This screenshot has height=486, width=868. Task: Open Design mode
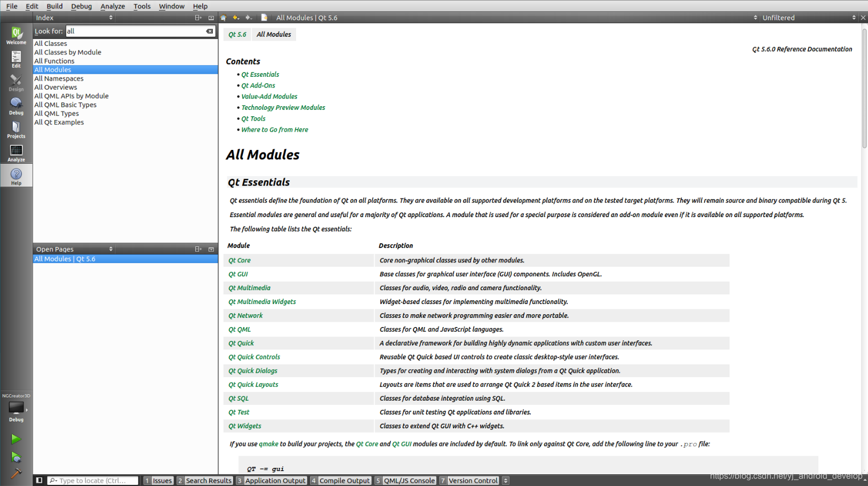[16, 82]
